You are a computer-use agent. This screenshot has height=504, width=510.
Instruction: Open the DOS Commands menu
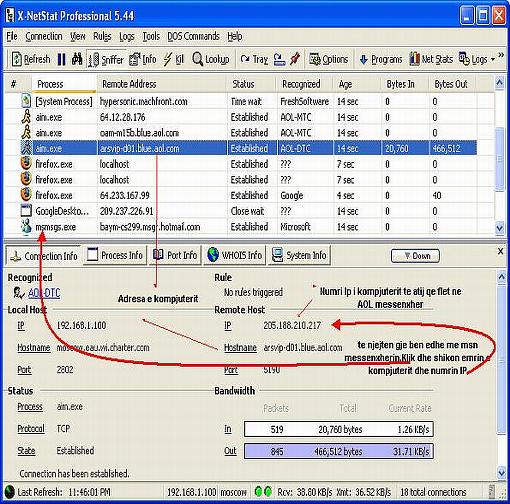coord(193,36)
